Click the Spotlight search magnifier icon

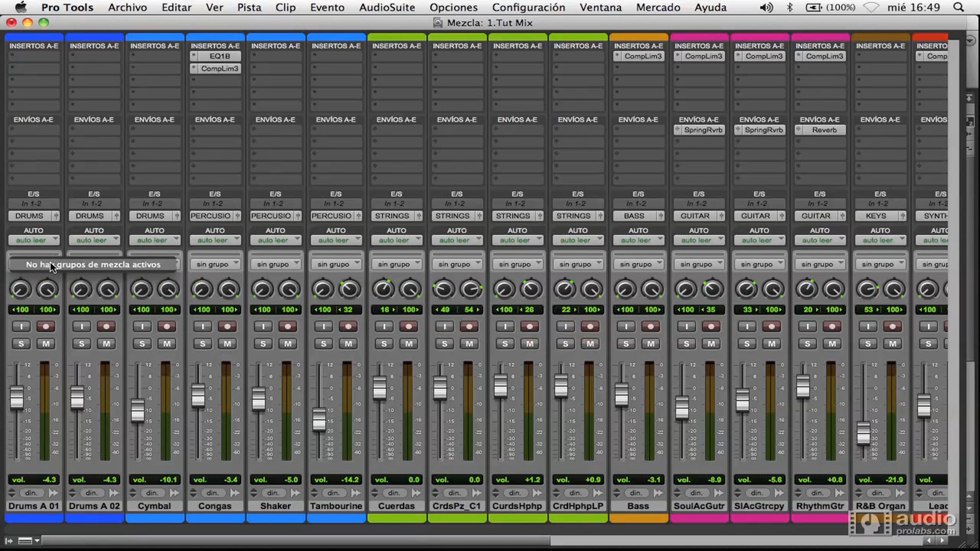(x=958, y=7)
